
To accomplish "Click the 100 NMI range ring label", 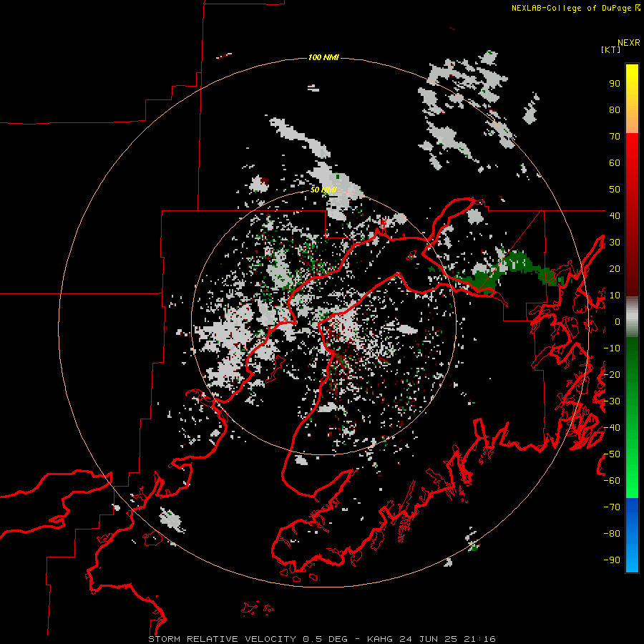I will click(x=323, y=57).
